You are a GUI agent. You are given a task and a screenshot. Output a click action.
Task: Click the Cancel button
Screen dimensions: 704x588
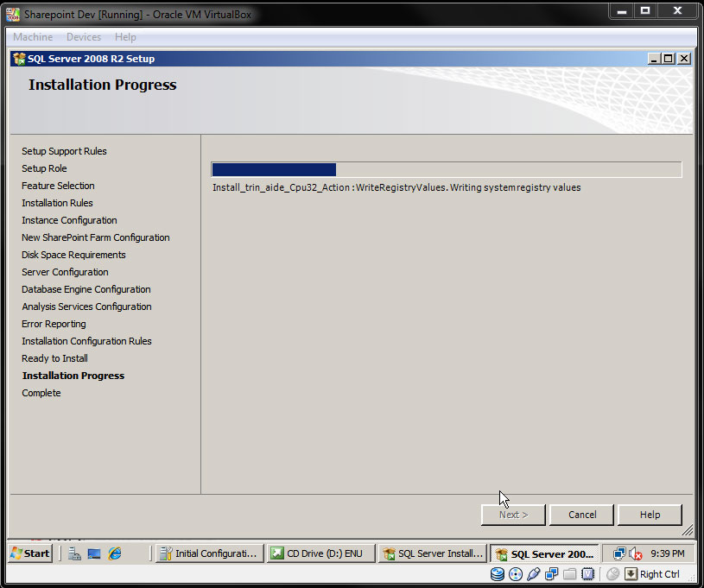tap(582, 515)
